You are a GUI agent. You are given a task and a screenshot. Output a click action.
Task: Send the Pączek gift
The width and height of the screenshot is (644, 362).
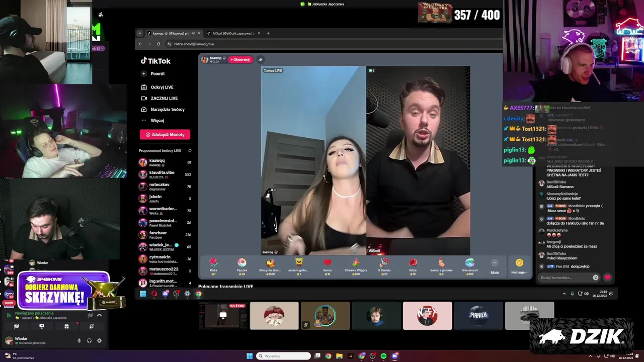coord(242,266)
